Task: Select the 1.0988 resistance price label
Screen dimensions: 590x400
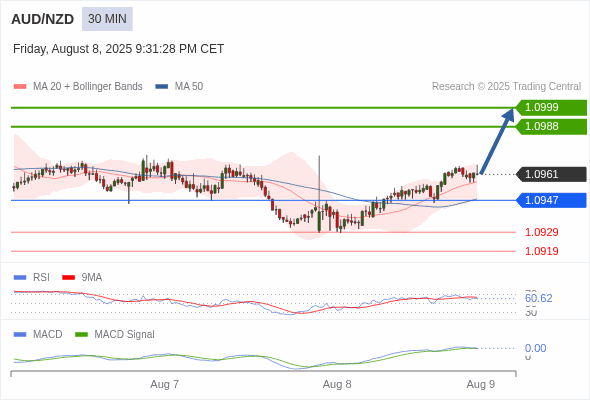Action: pos(551,126)
